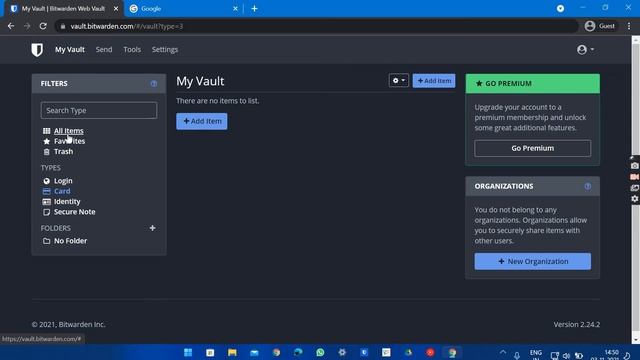This screenshot has height=360, width=640.
Task: Filter vault by Secure Note type
Action: point(74,212)
